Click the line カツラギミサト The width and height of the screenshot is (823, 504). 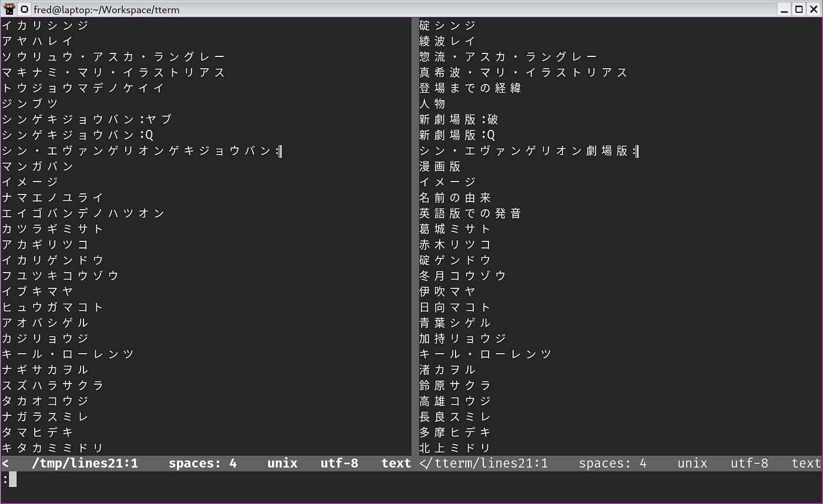(52, 229)
